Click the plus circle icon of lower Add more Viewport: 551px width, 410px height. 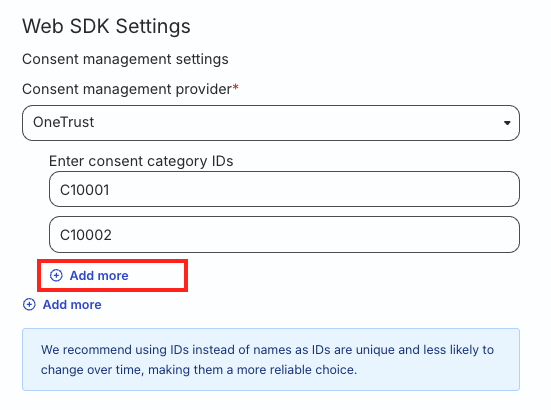[29, 305]
